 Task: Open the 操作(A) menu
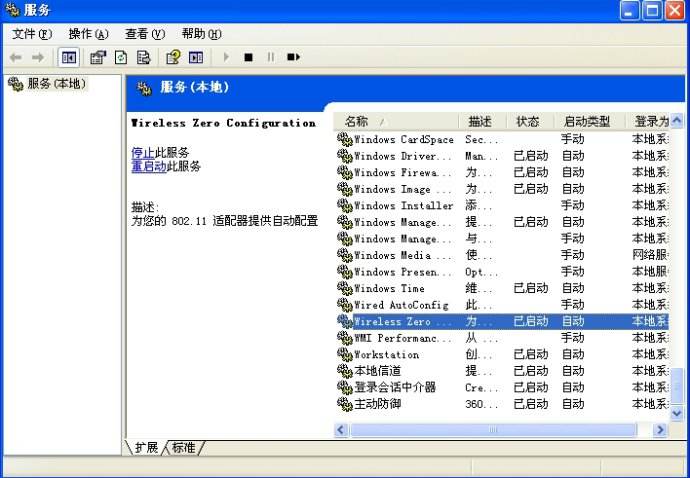pyautogui.click(x=88, y=34)
